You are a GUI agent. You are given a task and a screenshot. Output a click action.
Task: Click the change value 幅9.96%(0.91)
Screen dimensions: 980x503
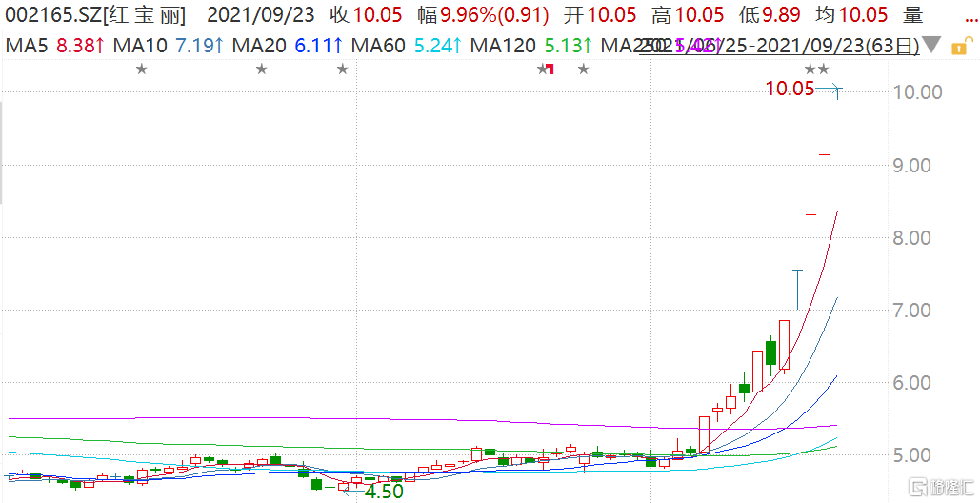(483, 15)
